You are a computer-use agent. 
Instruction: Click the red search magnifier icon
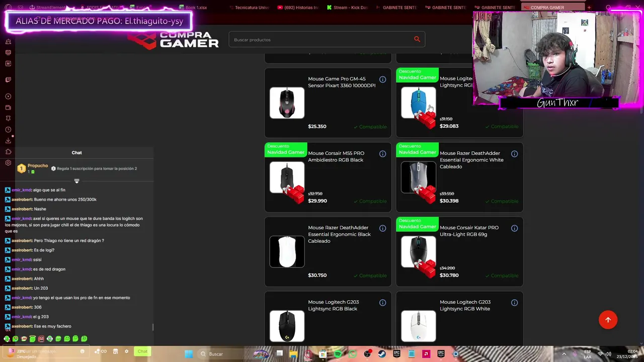pos(417,39)
